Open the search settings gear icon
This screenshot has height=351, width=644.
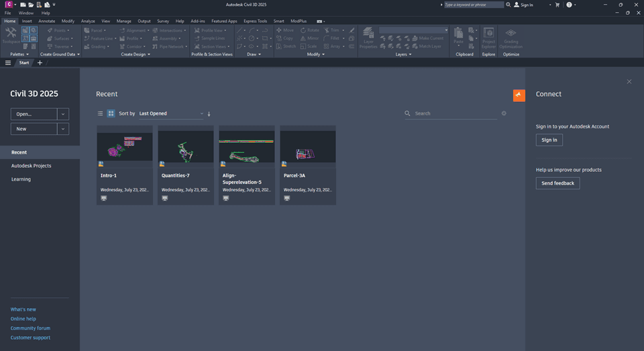pyautogui.click(x=504, y=113)
